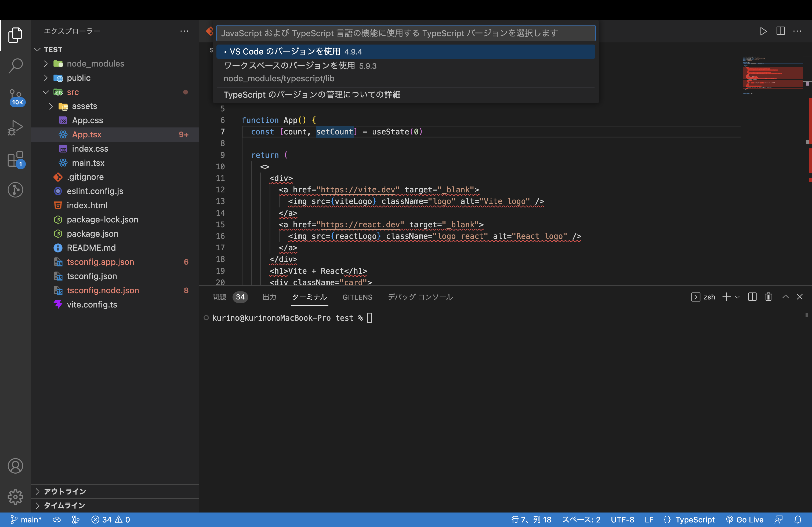The height and width of the screenshot is (527, 812).
Task: Open the Git Graph activity bar icon
Action: point(15,190)
